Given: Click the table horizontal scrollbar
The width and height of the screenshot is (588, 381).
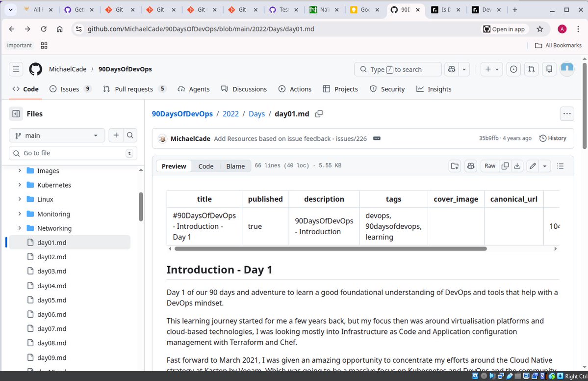Looking at the screenshot, I should click(x=331, y=248).
